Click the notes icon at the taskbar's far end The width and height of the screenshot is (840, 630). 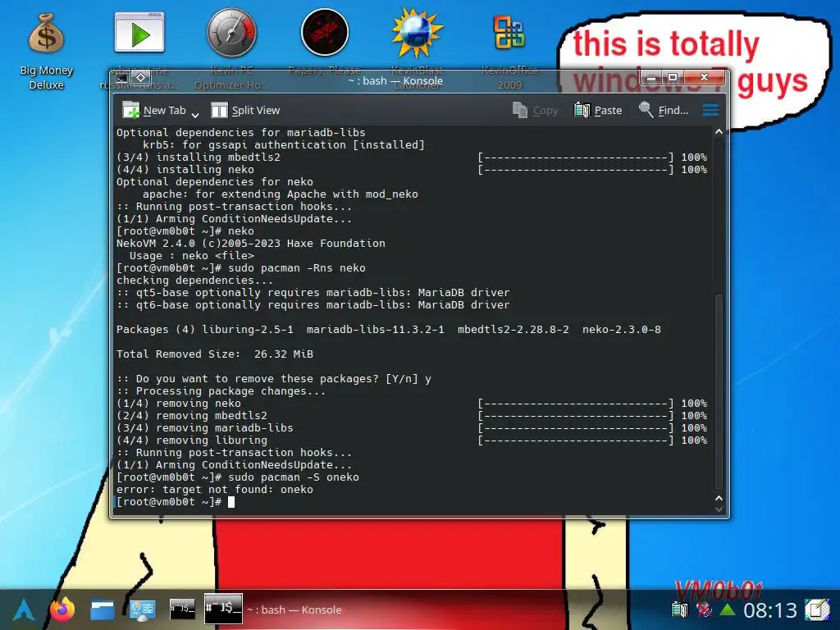pos(817,609)
